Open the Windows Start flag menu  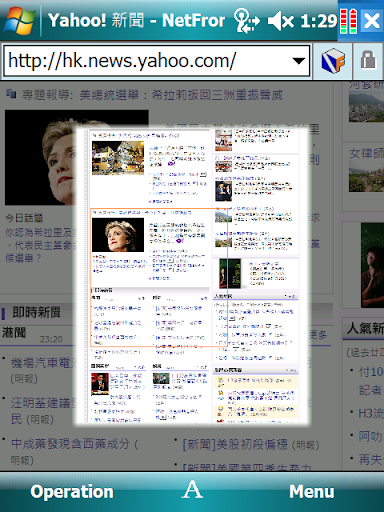(x=19, y=21)
